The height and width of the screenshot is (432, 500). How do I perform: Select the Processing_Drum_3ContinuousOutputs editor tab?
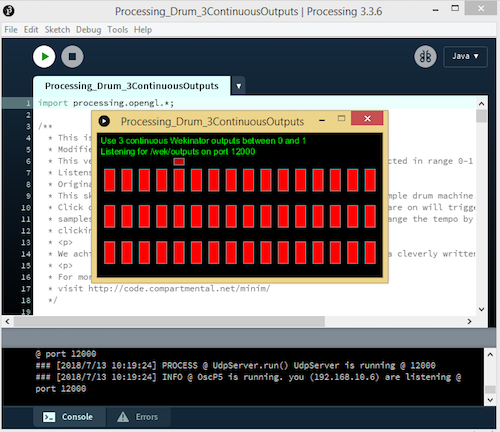coord(132,86)
